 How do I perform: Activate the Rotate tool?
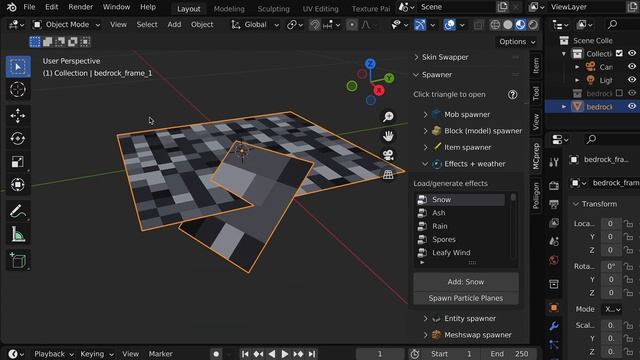click(x=18, y=139)
